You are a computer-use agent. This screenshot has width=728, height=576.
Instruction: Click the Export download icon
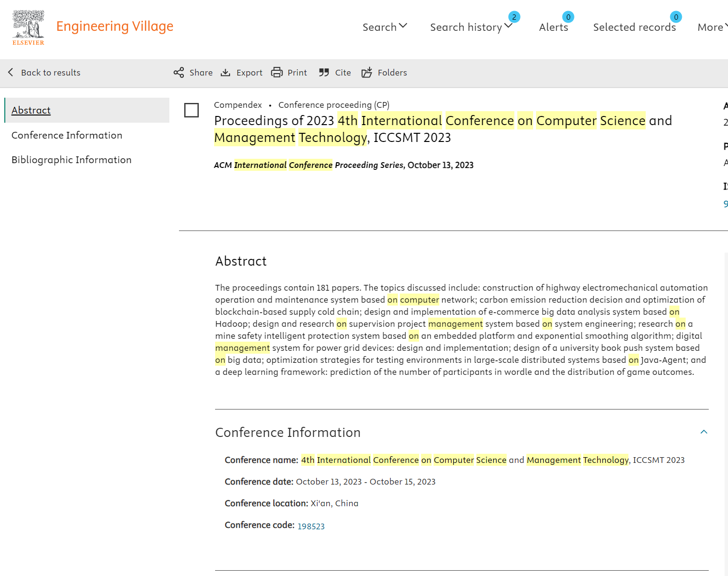[x=225, y=73]
